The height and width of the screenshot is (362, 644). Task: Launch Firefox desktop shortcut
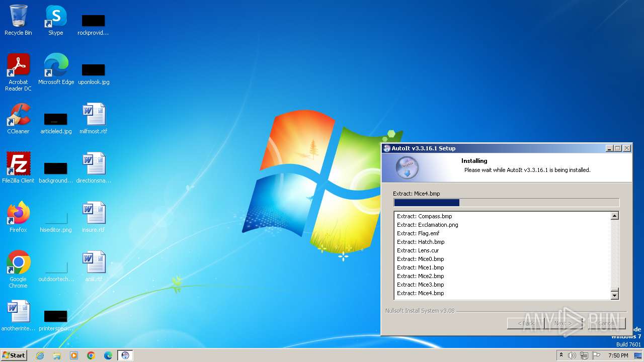(18, 217)
